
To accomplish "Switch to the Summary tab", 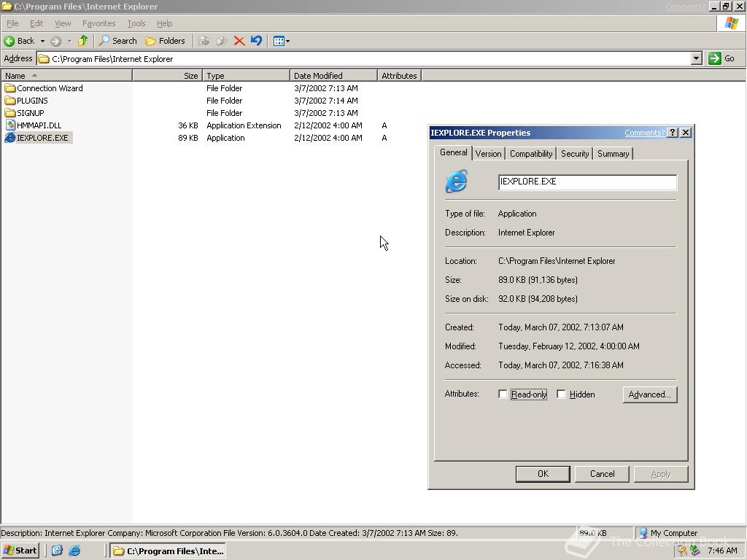I will (x=613, y=154).
